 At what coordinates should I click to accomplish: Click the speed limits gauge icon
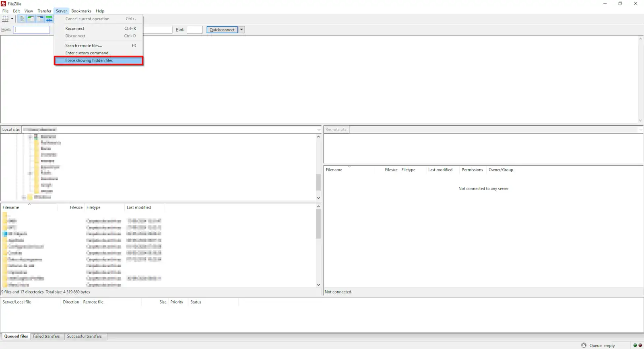584,345
